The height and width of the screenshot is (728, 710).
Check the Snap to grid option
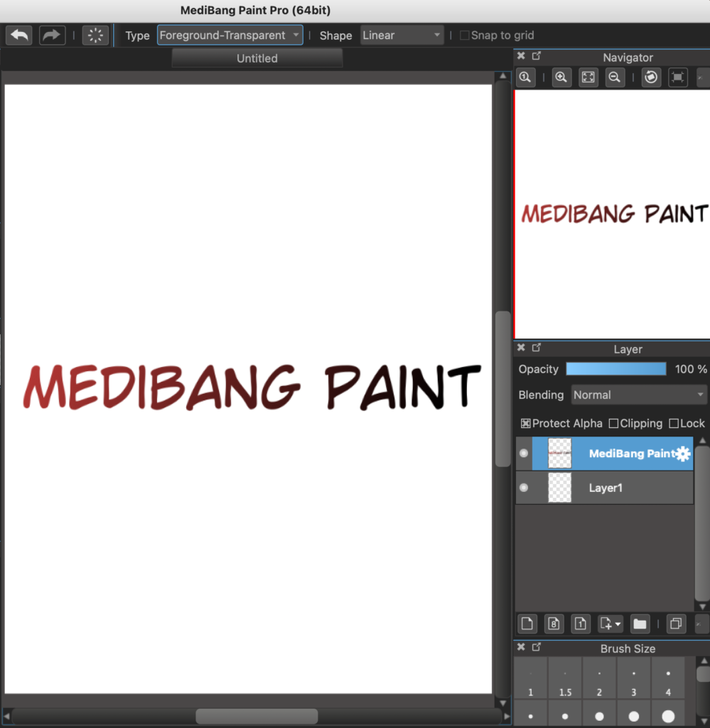click(x=465, y=35)
